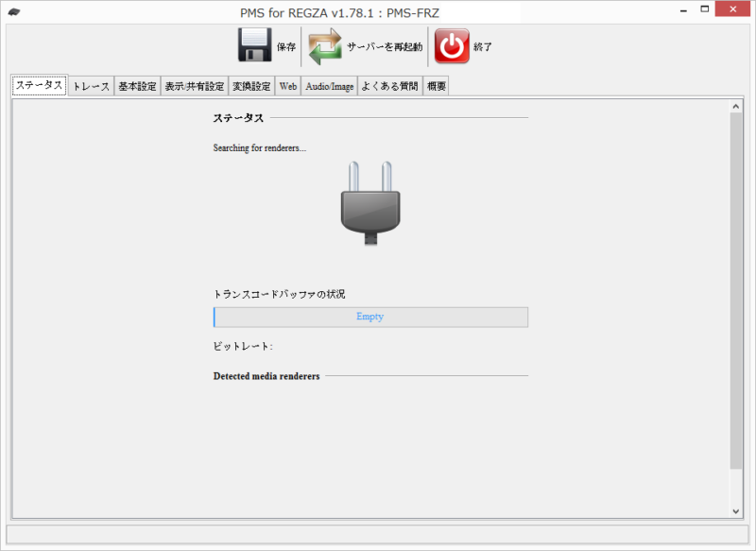Switch to the トレース tab

tap(91, 86)
